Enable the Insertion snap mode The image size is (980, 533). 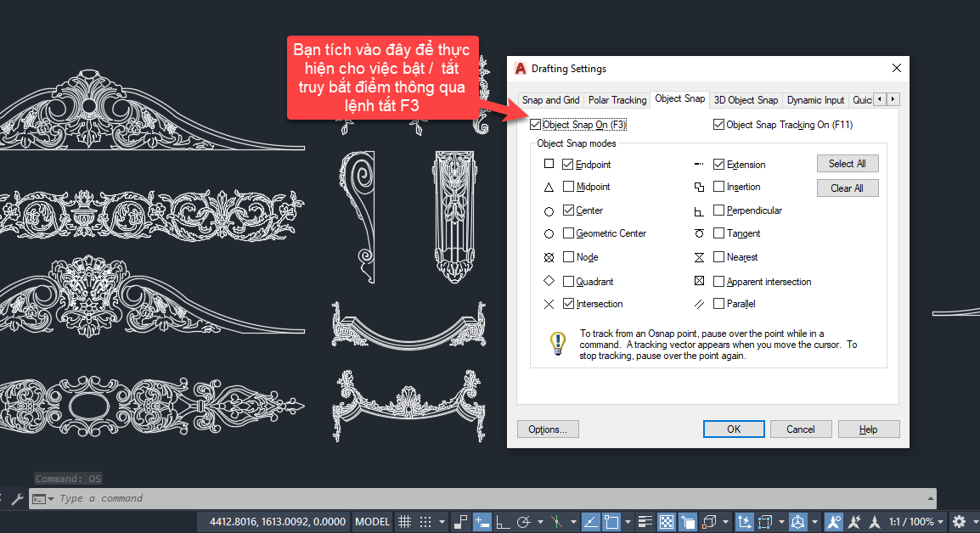tap(718, 186)
